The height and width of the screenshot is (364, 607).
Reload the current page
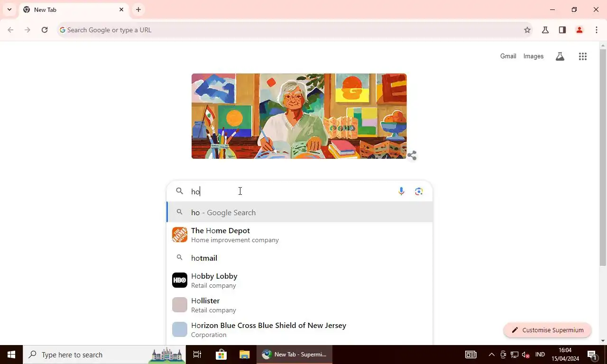[45, 30]
